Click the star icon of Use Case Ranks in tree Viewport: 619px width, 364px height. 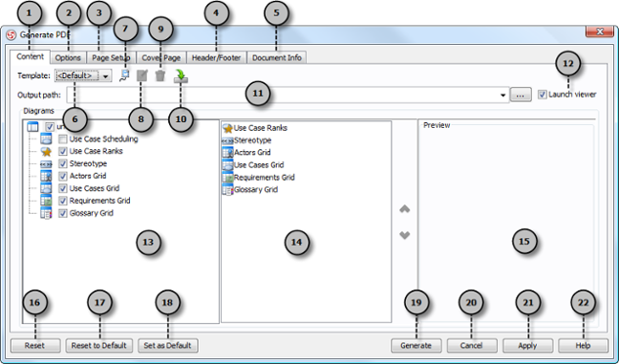click(46, 151)
